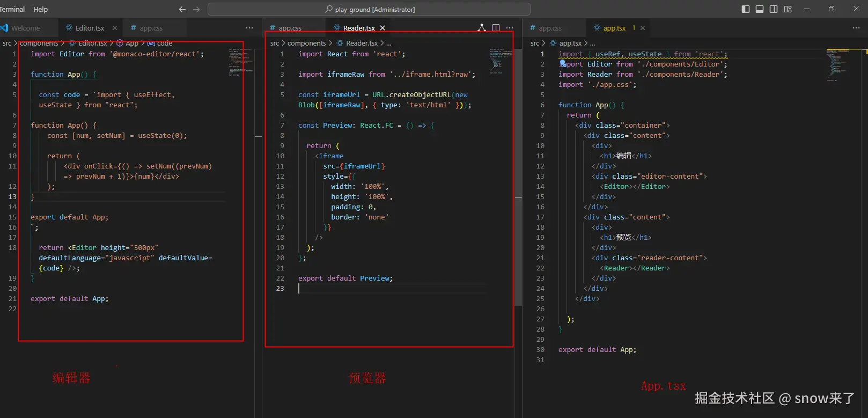Close the Editor.tsx tab
The image size is (868, 418).
(x=115, y=28)
